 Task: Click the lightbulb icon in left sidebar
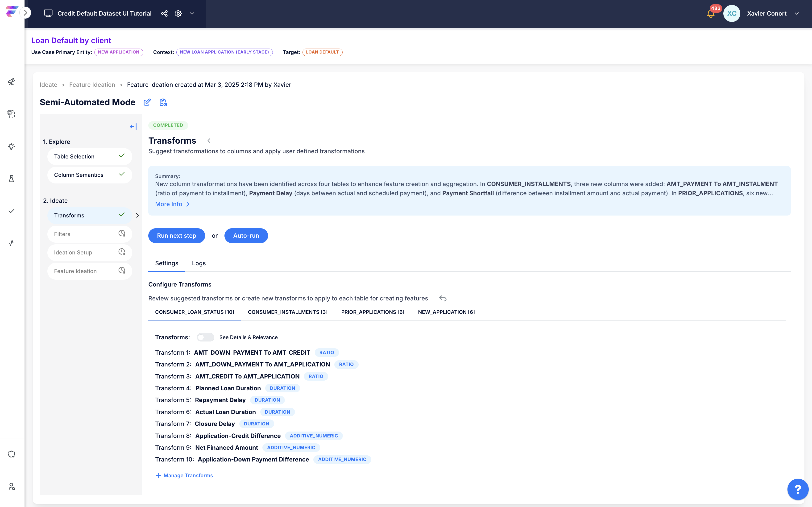pos(11,146)
